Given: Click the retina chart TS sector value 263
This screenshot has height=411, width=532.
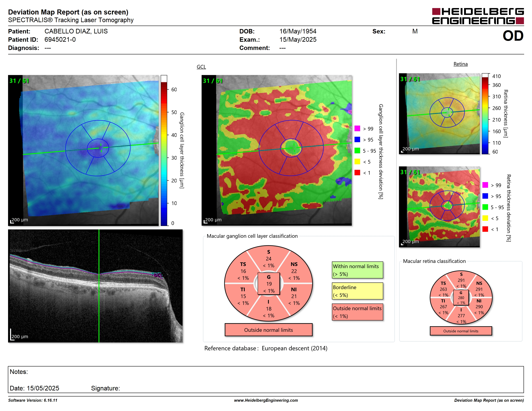Looking at the screenshot, I should [x=443, y=289].
